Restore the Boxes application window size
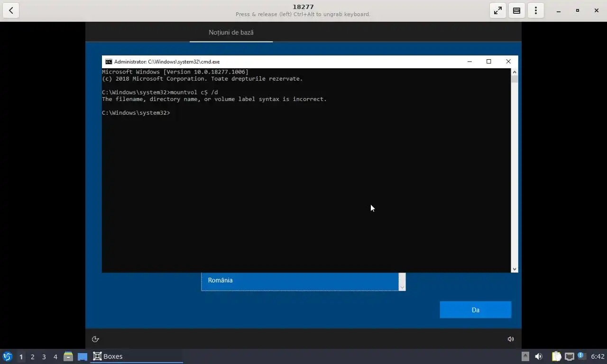The image size is (607, 364). 578,10
